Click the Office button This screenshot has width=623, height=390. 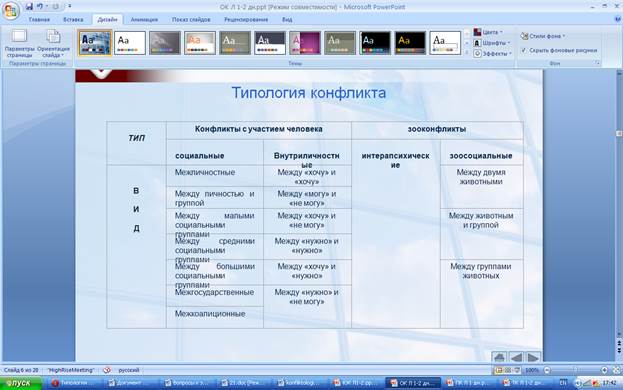11,10
